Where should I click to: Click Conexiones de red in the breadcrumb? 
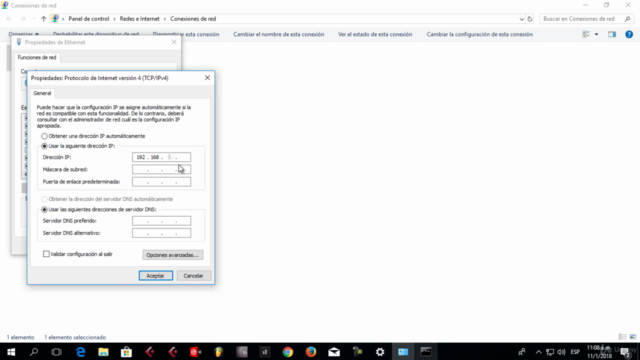(193, 19)
